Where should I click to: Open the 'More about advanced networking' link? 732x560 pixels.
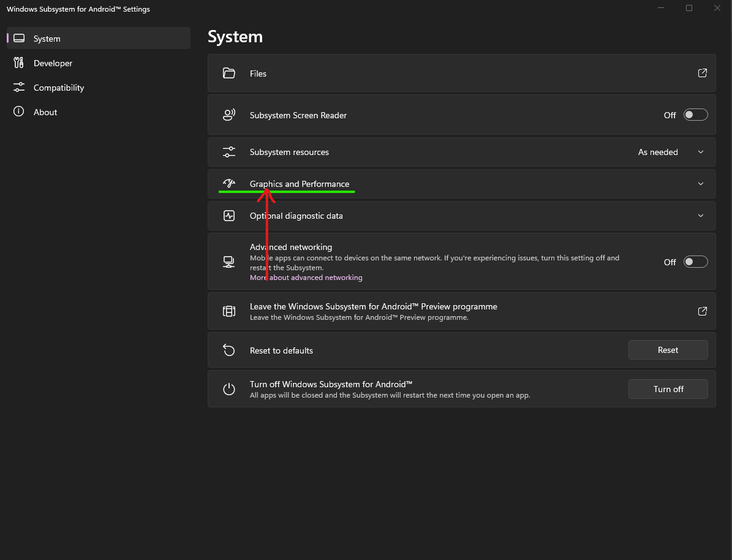[x=306, y=278]
